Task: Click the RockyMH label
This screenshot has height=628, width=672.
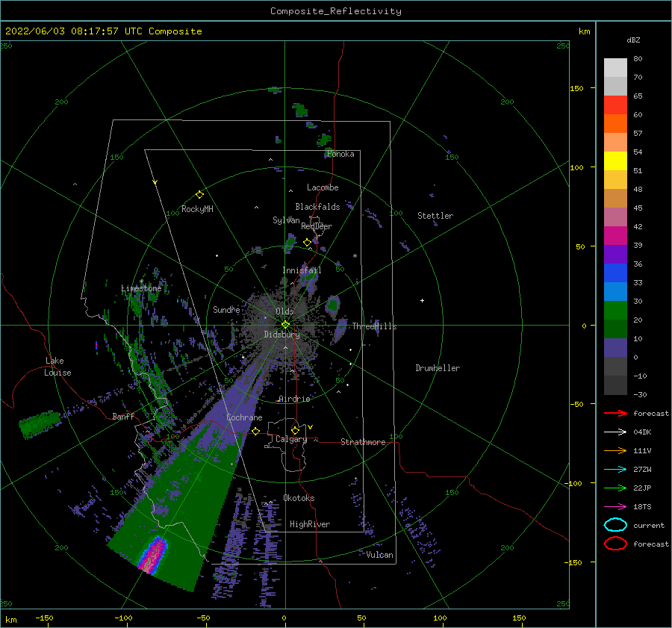Action: coord(197,209)
